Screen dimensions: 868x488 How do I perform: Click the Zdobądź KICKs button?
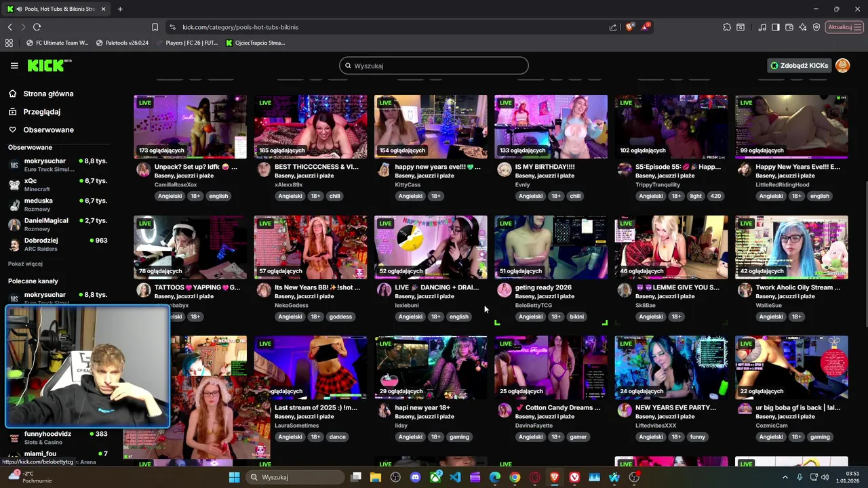click(800, 66)
